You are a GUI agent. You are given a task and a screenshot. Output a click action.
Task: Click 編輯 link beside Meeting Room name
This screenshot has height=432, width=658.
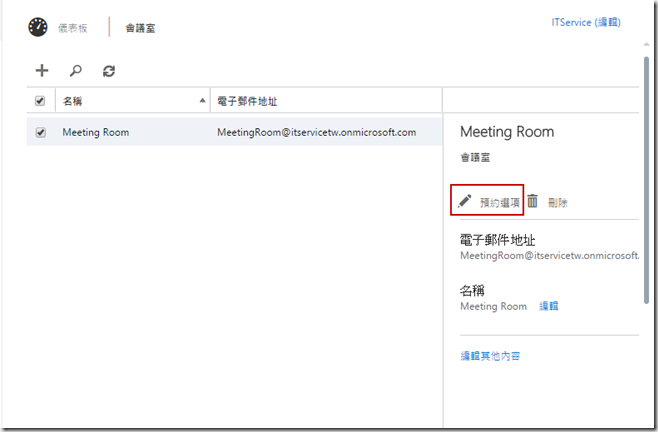tap(549, 306)
